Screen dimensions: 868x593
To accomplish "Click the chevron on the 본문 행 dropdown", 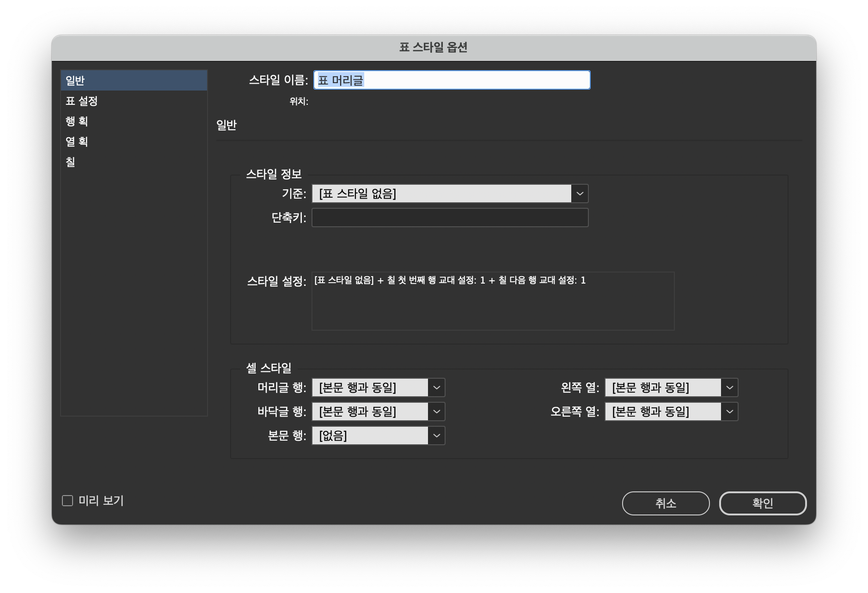I will tap(436, 436).
